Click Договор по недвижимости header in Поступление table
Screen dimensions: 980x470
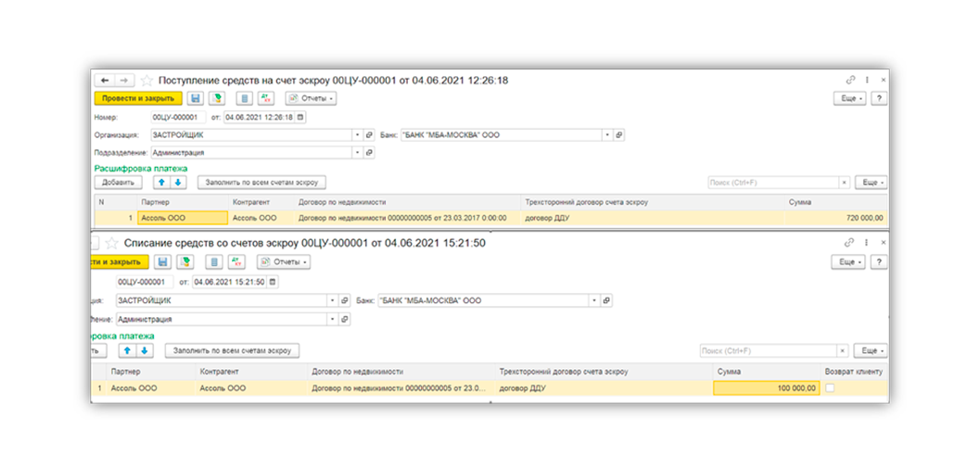coord(408,202)
